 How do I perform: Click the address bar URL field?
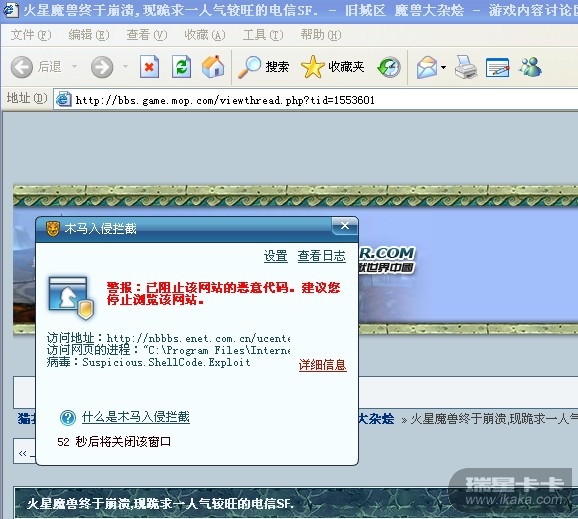tap(317, 100)
